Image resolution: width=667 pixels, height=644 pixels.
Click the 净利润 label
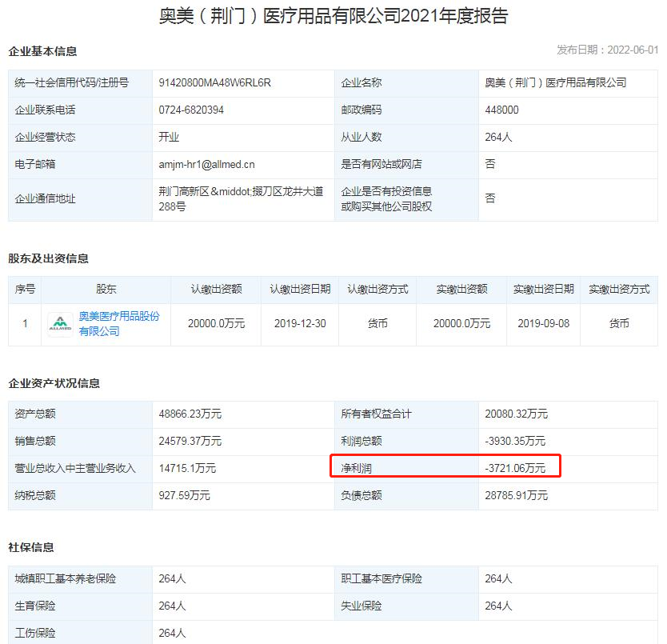pyautogui.click(x=357, y=468)
